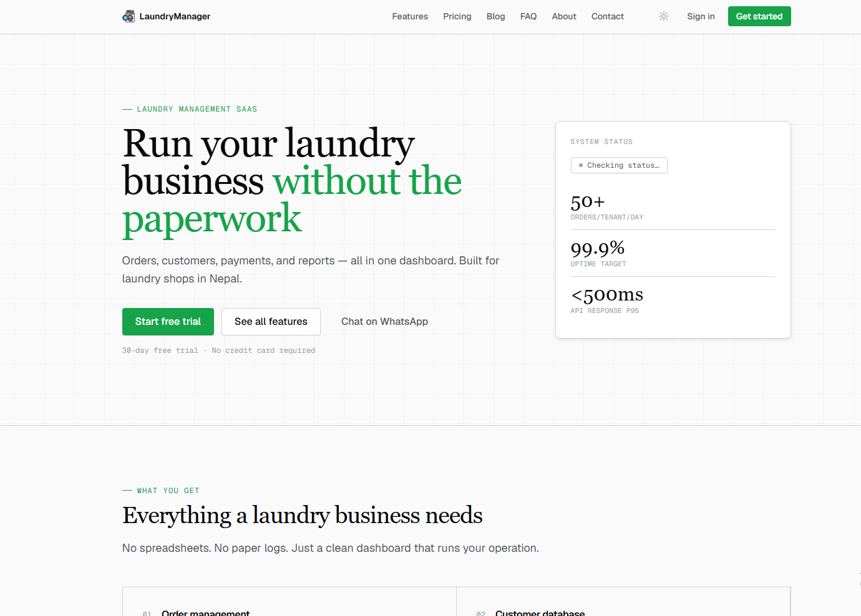
Task: Click the green Get started button
Action: click(759, 16)
